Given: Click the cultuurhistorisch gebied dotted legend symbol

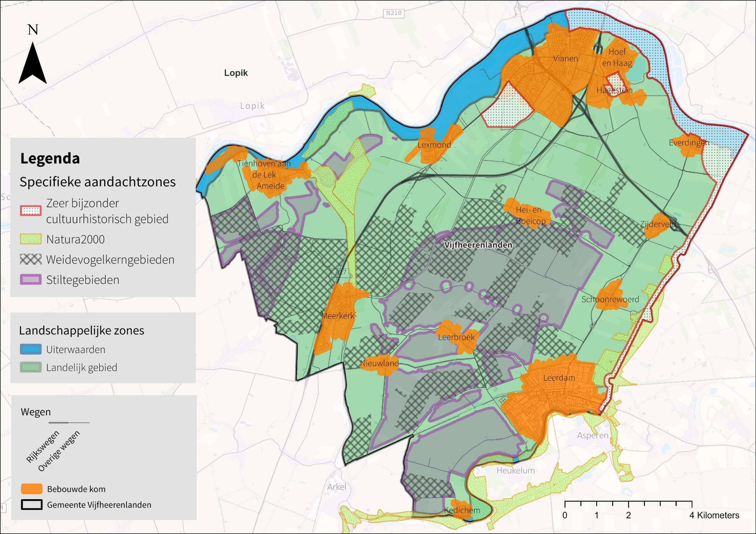Looking at the screenshot, I should tap(31, 211).
